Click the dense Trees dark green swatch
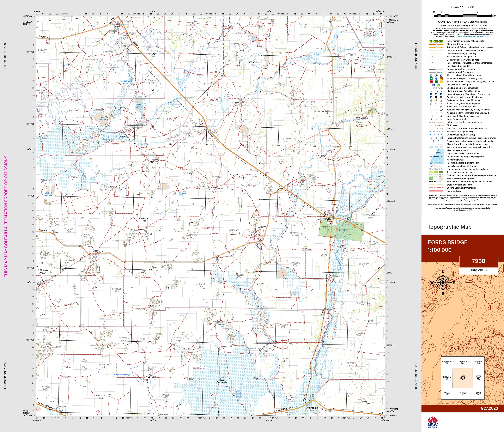The image size is (504, 432). [x=441, y=172]
